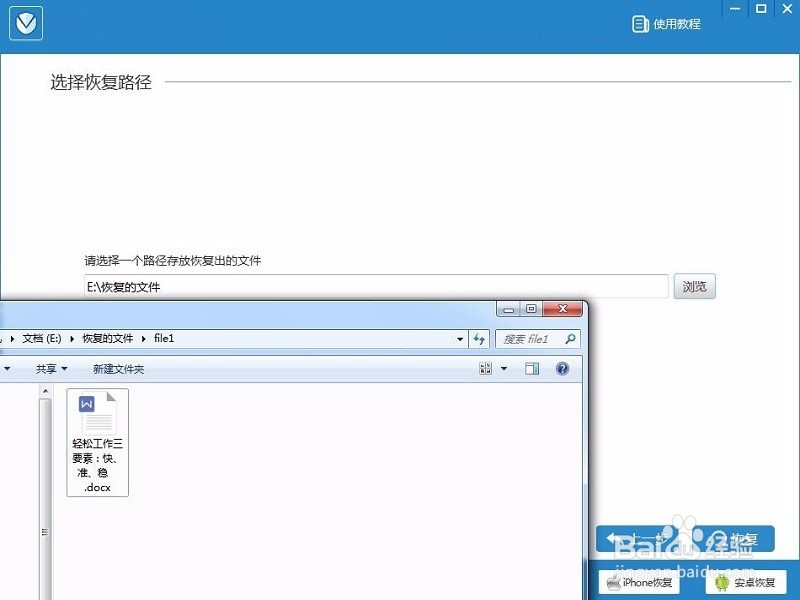Maximize the recovery app window
Screen dimensions: 800x600
pos(761,9)
